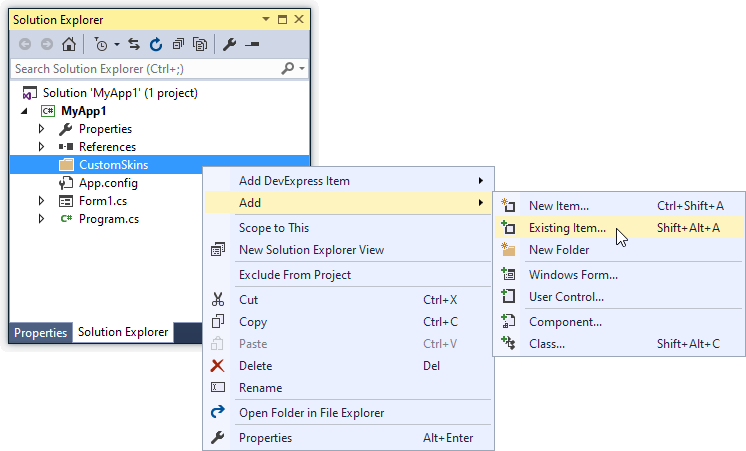Click the Forward navigation arrow in toolbar
This screenshot has height=451, width=746.
[47, 45]
